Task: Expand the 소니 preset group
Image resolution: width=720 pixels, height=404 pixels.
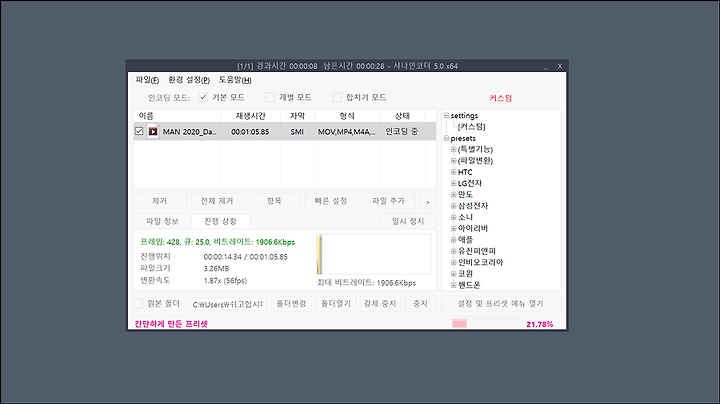Action: pos(453,217)
